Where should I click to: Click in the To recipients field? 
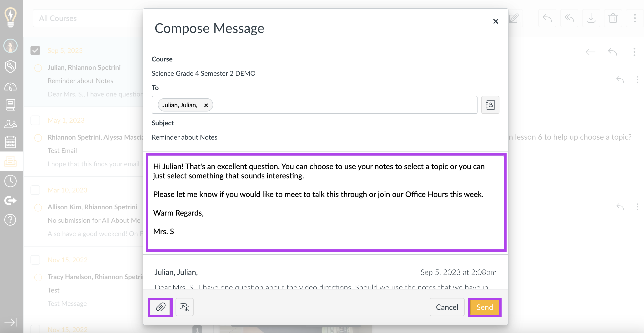point(315,105)
